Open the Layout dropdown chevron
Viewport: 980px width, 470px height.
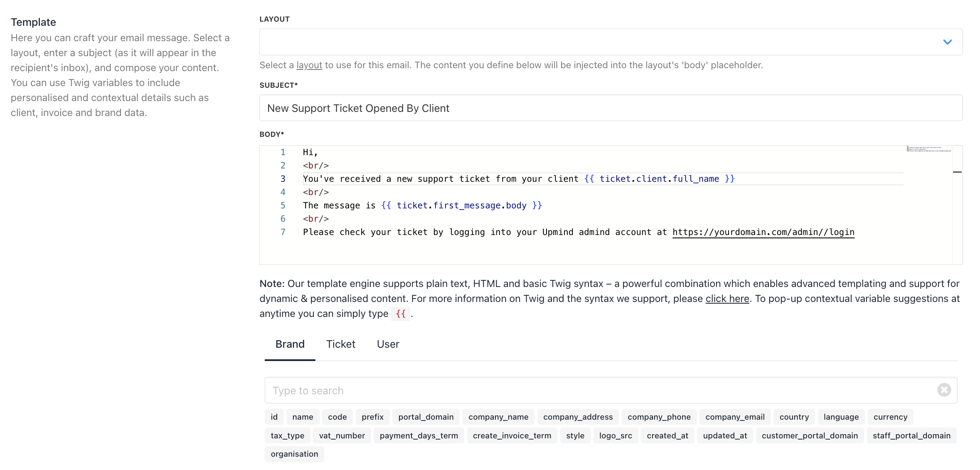pyautogui.click(x=947, y=42)
